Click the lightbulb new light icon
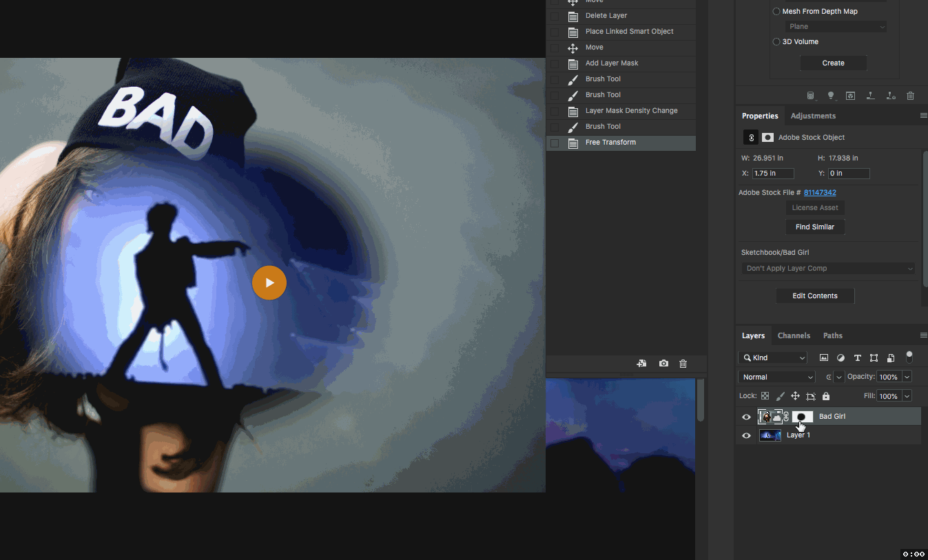The image size is (928, 560). pyautogui.click(x=831, y=96)
